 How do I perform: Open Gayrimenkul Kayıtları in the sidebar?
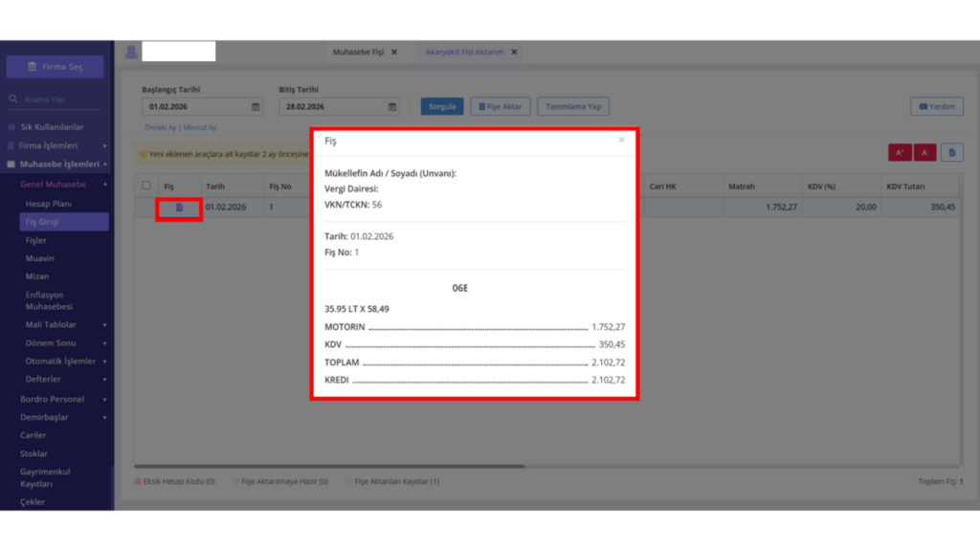(45, 478)
